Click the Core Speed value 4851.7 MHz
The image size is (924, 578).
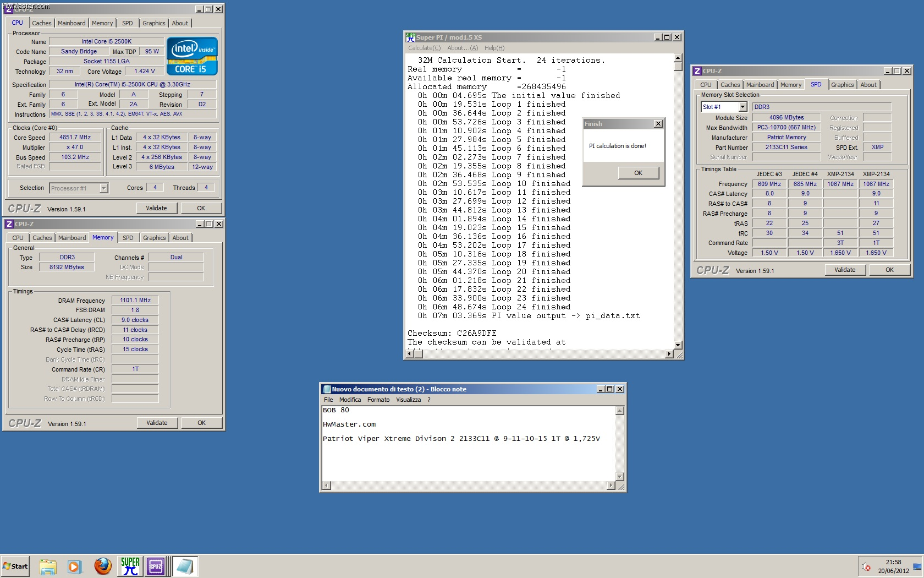pyautogui.click(x=75, y=137)
